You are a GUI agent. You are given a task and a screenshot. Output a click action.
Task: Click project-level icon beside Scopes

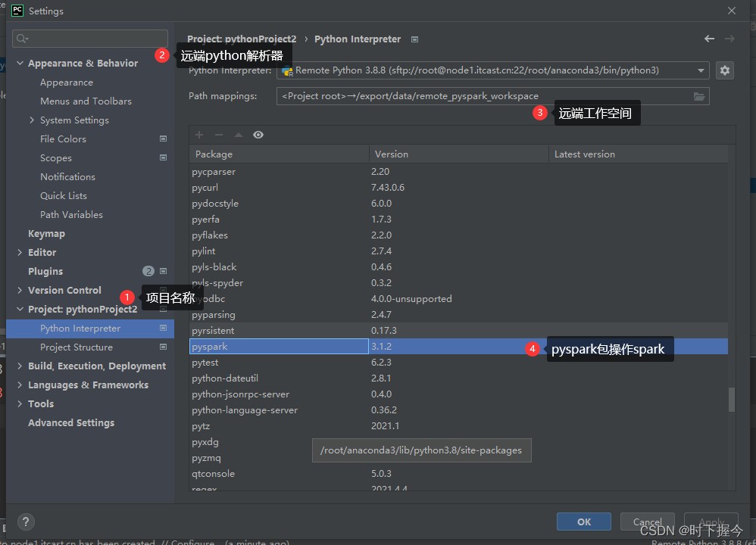163,157
